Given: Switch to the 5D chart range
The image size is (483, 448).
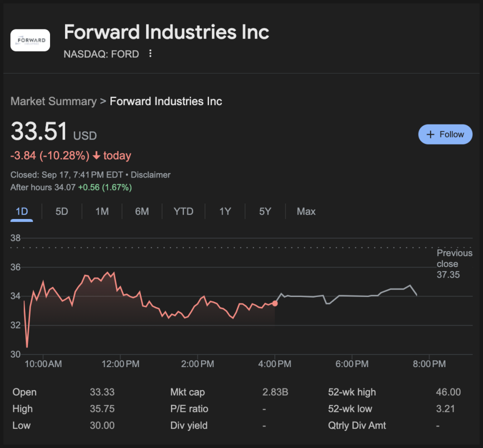Looking at the screenshot, I should (61, 211).
